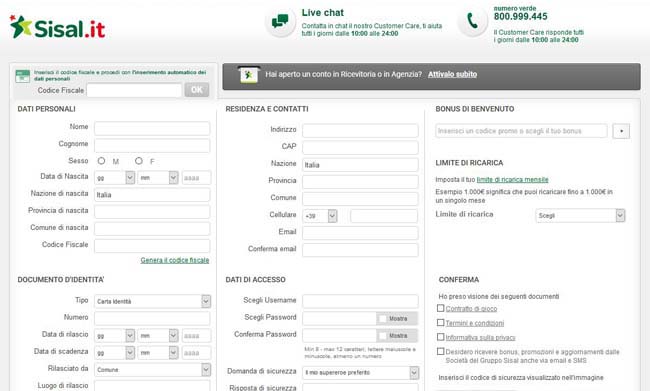
Task: Select sex M radio button
Action: point(101,160)
